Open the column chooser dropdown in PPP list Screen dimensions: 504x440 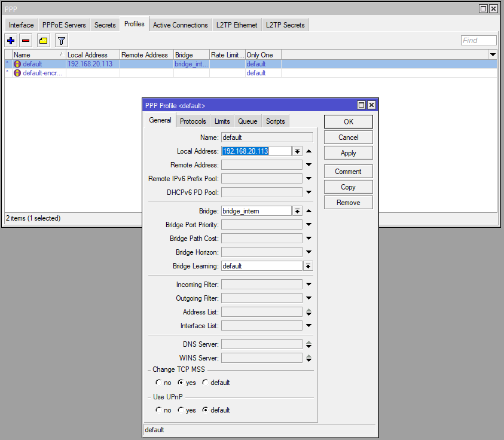tap(493, 55)
